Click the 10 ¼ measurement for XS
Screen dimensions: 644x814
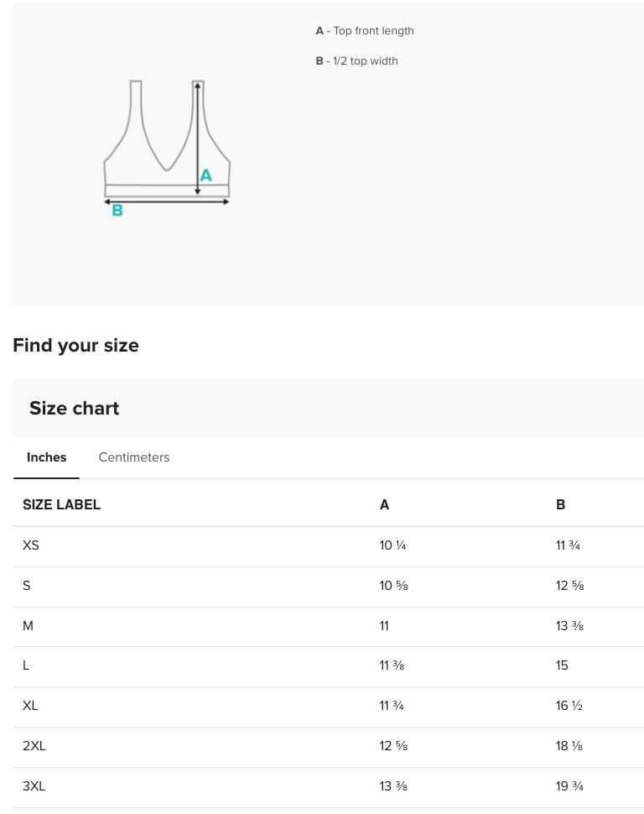pos(392,545)
